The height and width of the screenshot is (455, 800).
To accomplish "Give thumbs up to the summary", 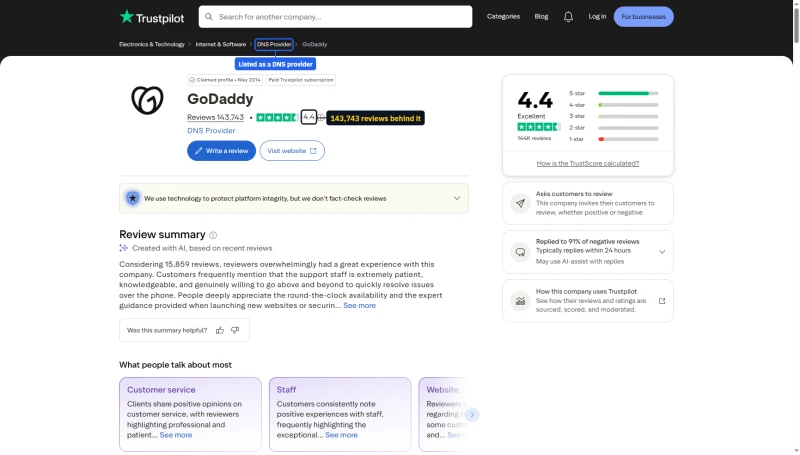I will pyautogui.click(x=220, y=331).
